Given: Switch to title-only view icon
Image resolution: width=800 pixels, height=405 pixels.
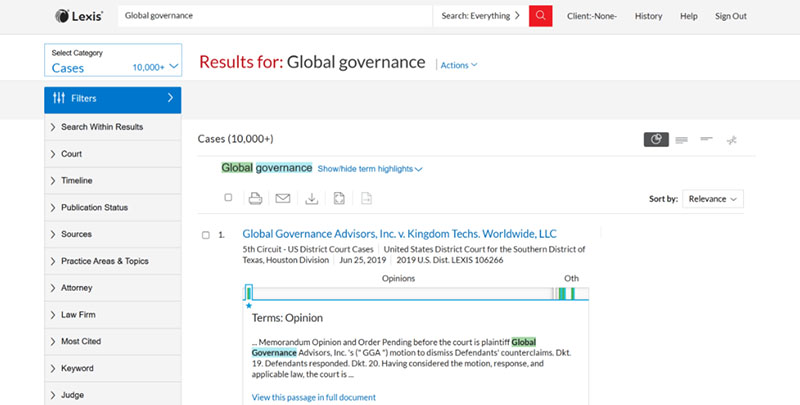Looking at the screenshot, I should [706, 139].
